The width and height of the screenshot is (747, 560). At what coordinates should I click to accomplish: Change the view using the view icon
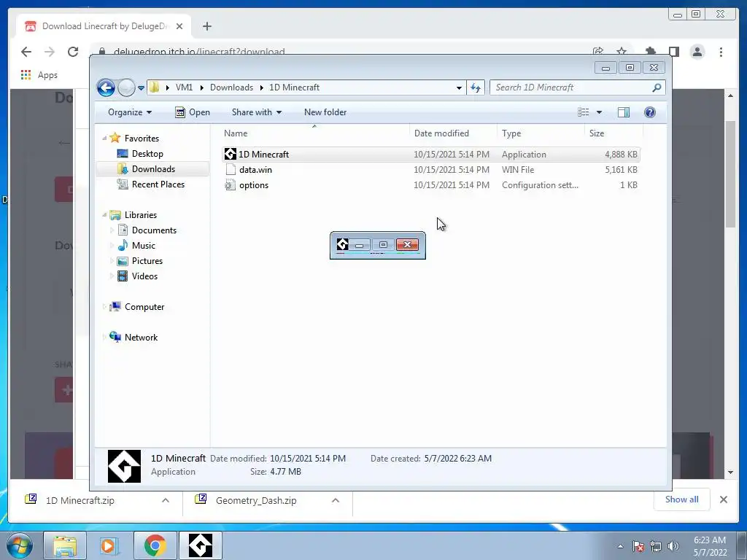click(583, 112)
